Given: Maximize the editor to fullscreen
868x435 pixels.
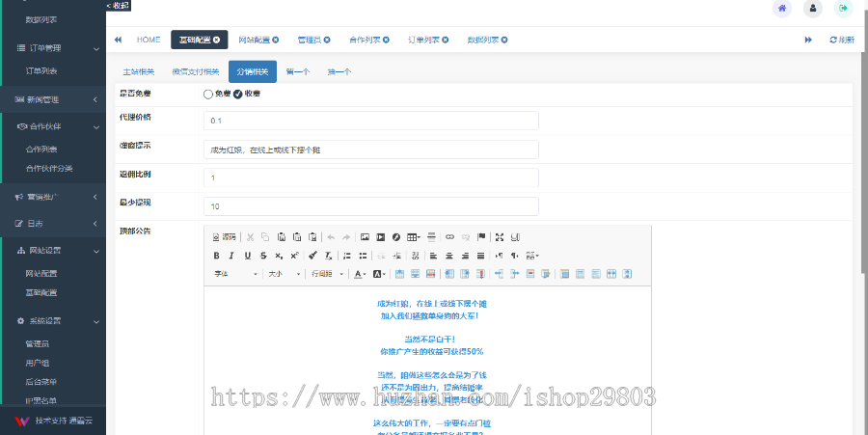Looking at the screenshot, I should point(500,237).
